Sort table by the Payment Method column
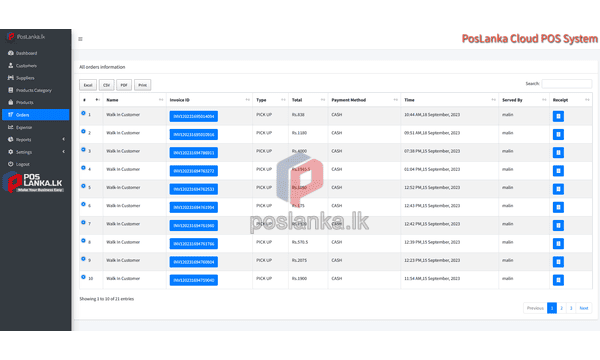Viewport: 600px width, 360px height. point(364,100)
